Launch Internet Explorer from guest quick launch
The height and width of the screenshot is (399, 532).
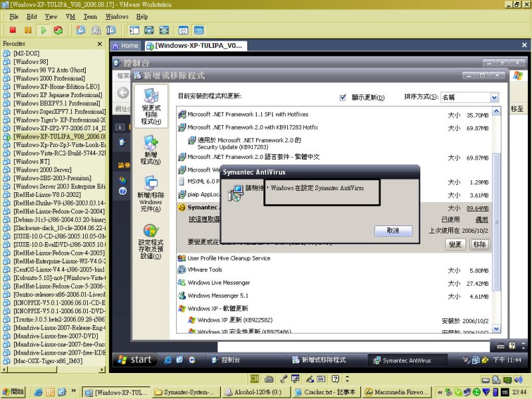coord(168,360)
